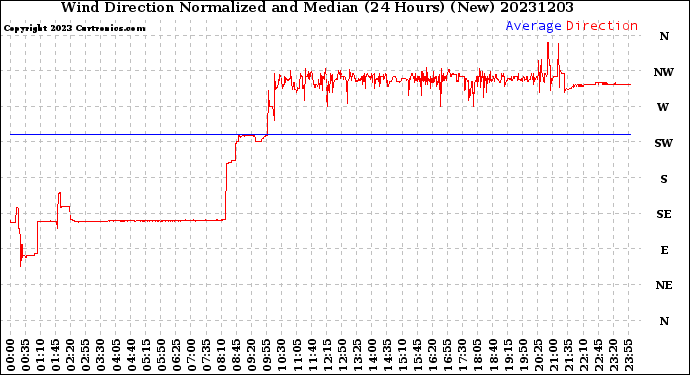Click the '07:35' time axis label
This screenshot has width=690, height=375.
[206, 355]
